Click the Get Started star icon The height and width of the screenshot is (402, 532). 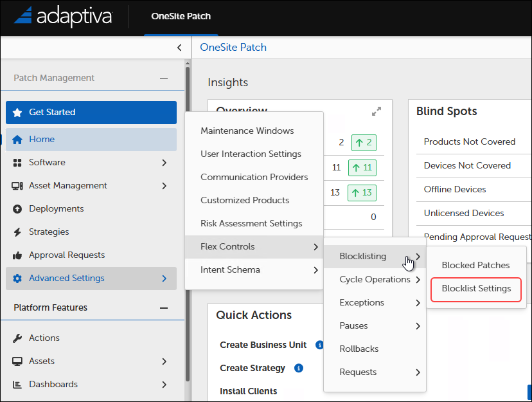[x=17, y=113]
